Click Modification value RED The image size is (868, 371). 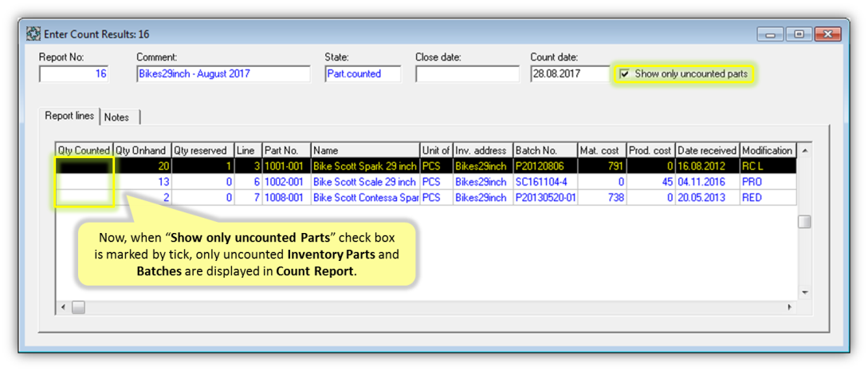[x=768, y=198]
